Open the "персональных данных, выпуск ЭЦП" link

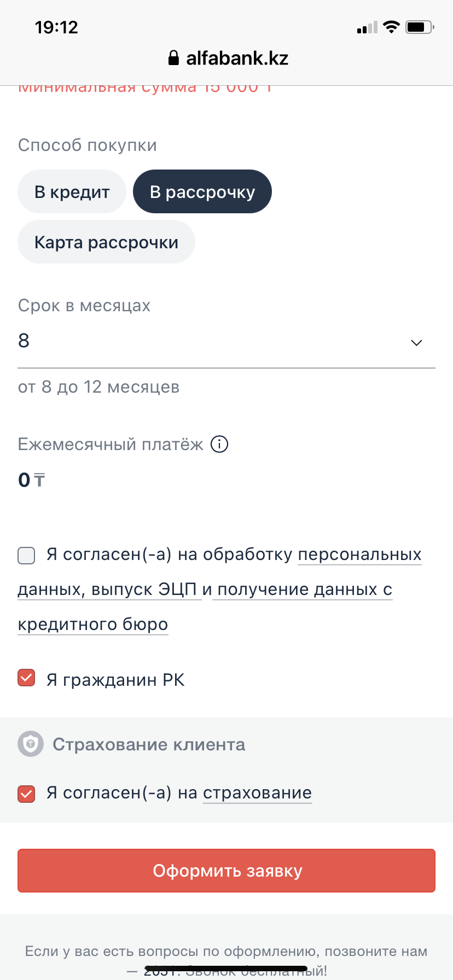tap(359, 555)
